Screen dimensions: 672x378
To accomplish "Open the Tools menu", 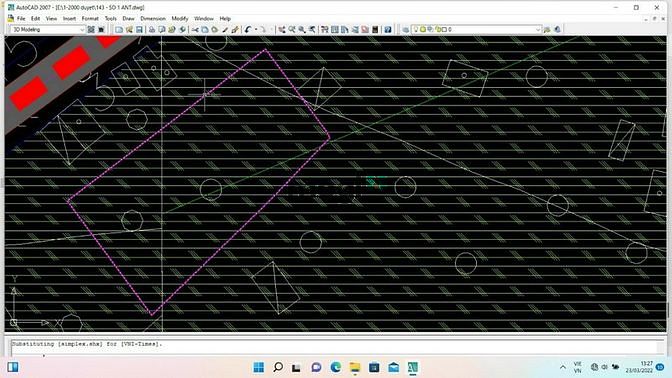I will (111, 18).
